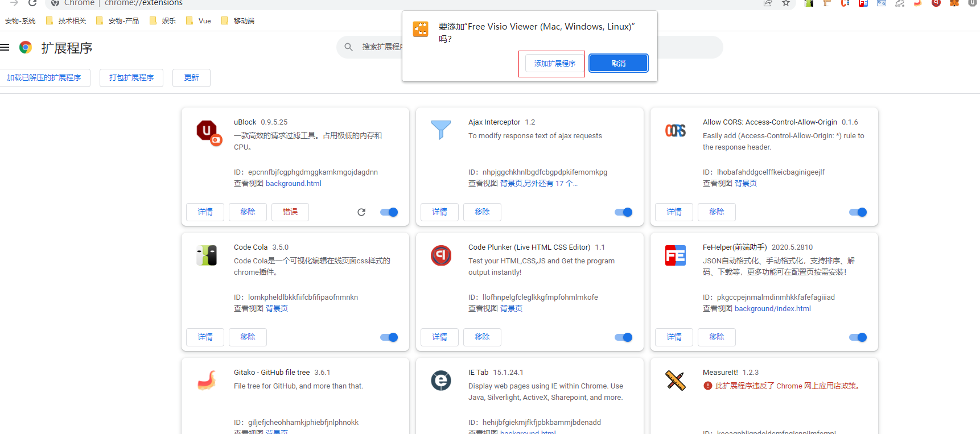Open Ajax Interceptor 背景页,另外还有 17 个 link
The width and height of the screenshot is (980, 434).
[539, 184]
